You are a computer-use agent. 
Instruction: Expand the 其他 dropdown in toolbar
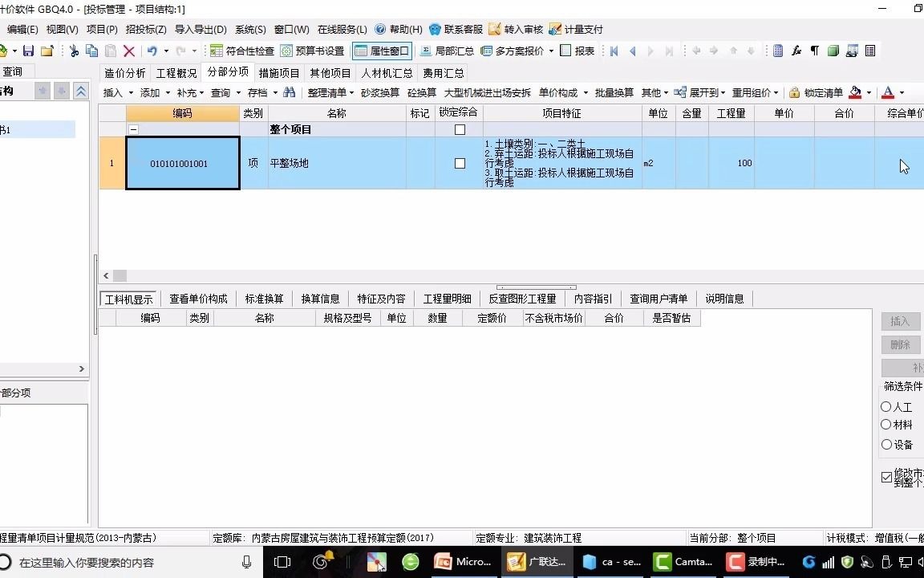(654, 92)
